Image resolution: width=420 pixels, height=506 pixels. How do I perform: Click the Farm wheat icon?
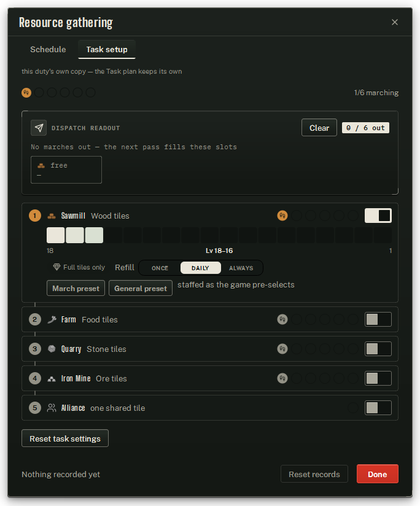pos(52,319)
